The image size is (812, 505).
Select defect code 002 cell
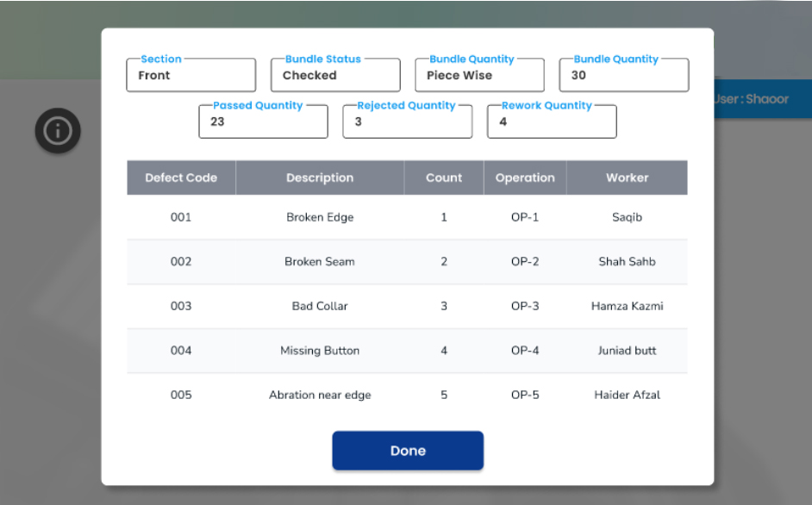click(181, 262)
